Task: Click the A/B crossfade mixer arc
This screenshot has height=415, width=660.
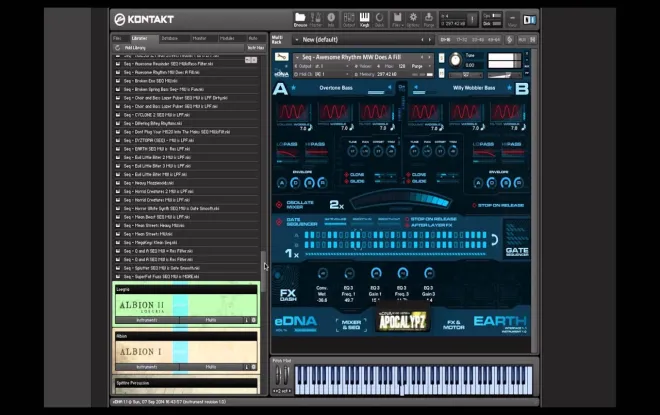Action: (400, 200)
